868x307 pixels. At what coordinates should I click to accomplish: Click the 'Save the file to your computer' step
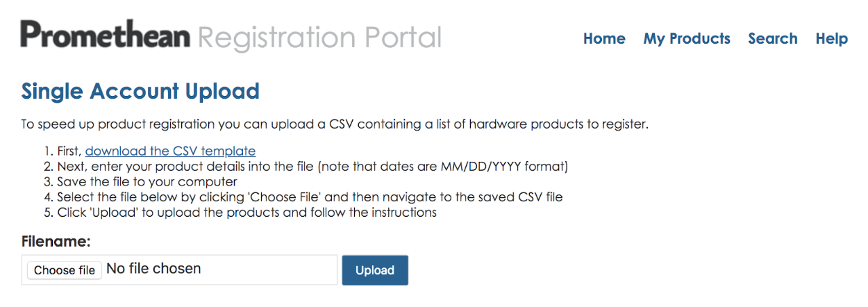148,182
